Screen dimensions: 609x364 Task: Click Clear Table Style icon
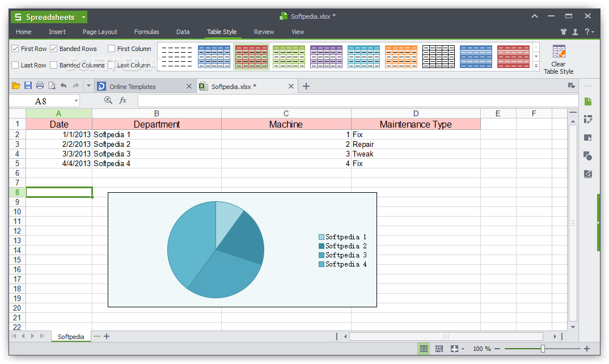click(559, 52)
